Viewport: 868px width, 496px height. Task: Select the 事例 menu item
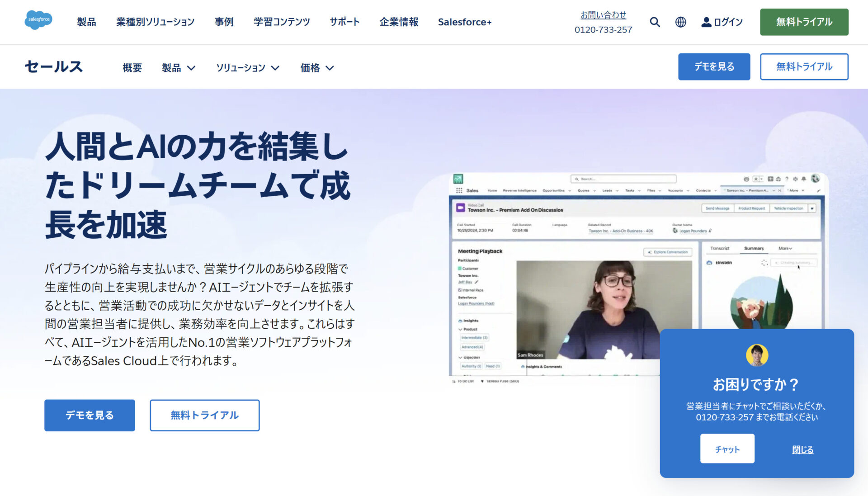224,22
